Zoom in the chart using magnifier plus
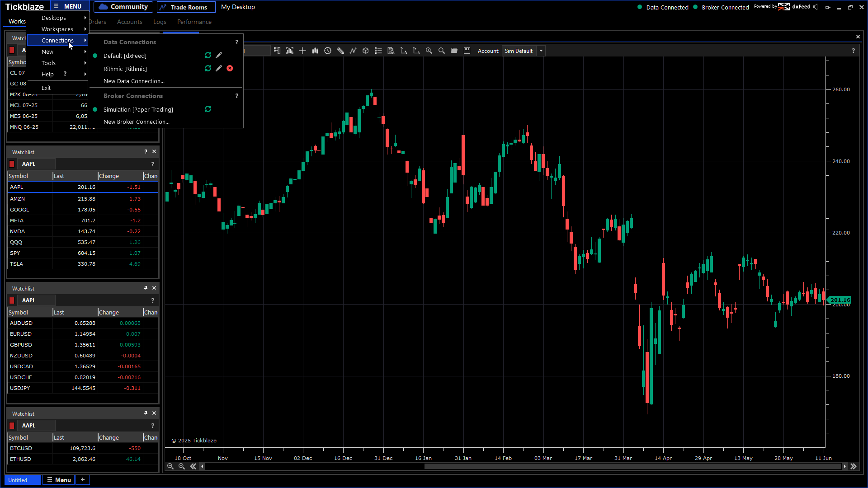 (x=429, y=51)
